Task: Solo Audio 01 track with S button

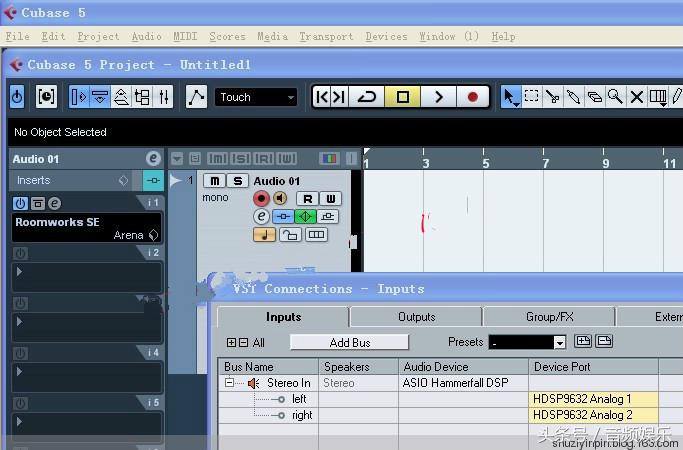Action: [237, 181]
